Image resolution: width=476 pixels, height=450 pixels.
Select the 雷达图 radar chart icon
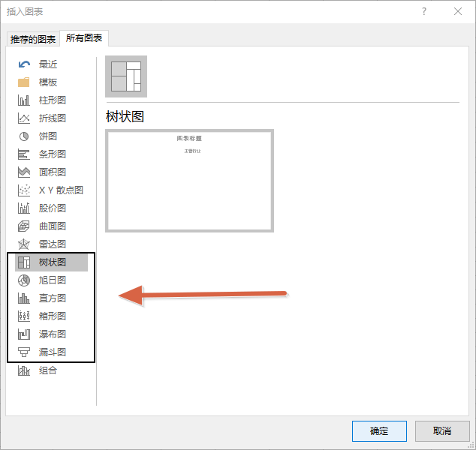click(x=24, y=244)
